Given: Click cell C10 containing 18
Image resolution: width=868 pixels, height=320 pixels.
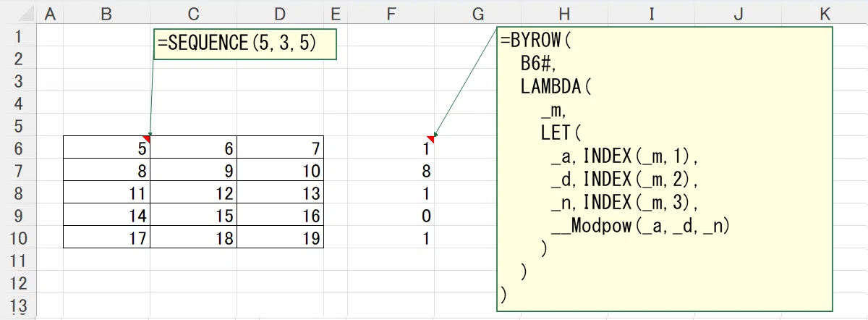Looking at the screenshot, I should 193,238.
